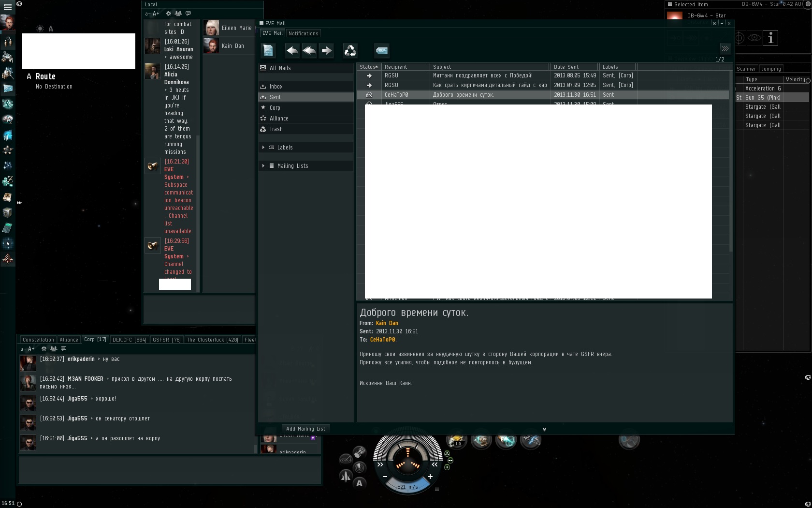The height and width of the screenshot is (508, 812).
Task: Activate the third ship module
Action: coord(506,440)
